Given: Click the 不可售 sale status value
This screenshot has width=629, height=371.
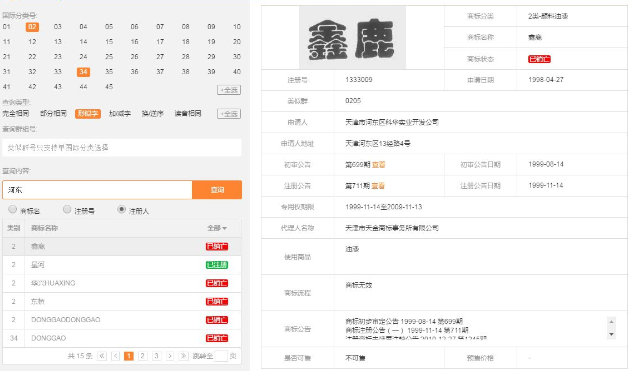Looking at the screenshot, I should point(355,358).
